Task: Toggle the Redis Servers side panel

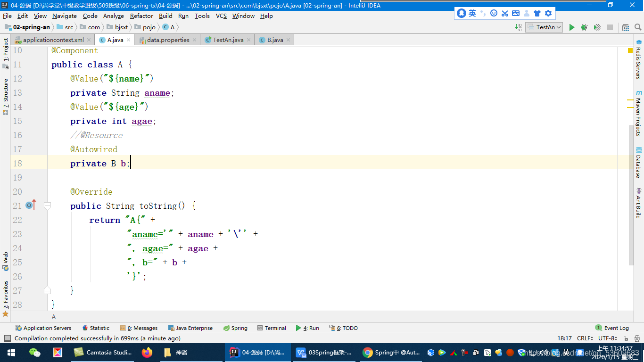Action: coord(639,59)
